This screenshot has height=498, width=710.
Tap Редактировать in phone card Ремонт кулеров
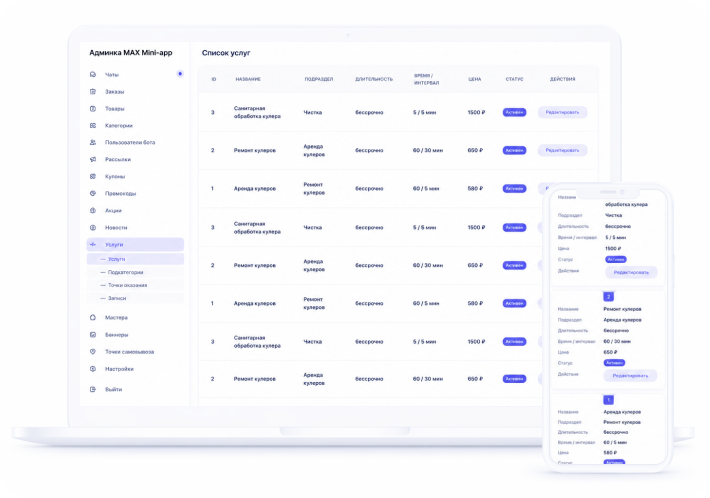[x=630, y=376]
